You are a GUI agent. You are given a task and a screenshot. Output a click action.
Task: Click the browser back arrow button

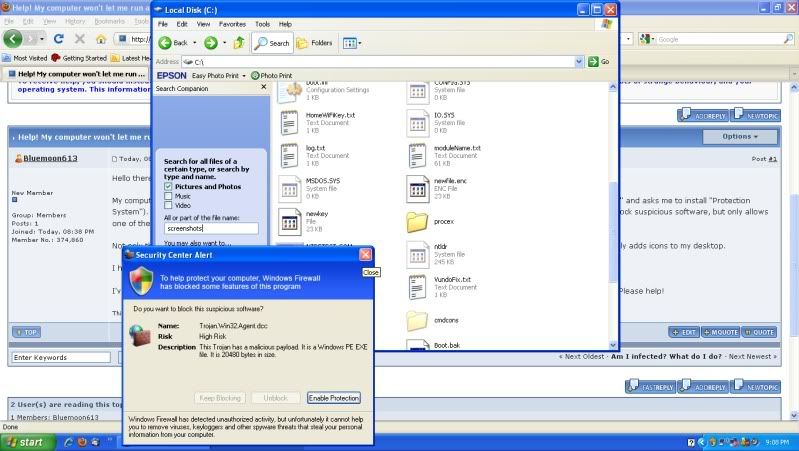pyautogui.click(x=13, y=38)
